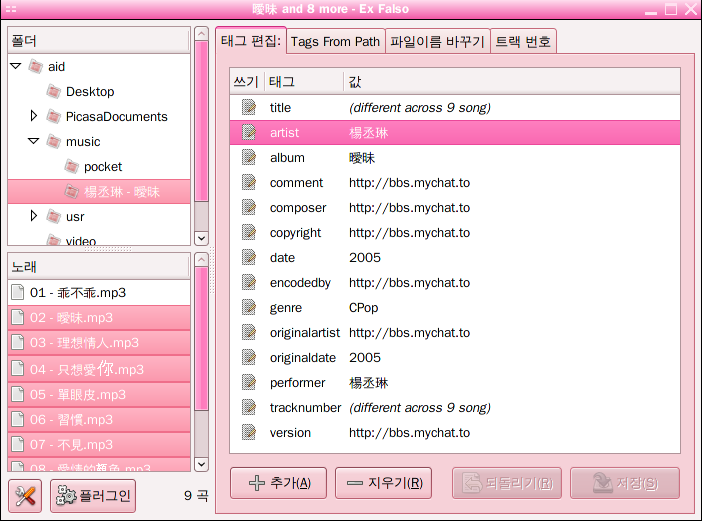Click the music folder icon

[53, 141]
